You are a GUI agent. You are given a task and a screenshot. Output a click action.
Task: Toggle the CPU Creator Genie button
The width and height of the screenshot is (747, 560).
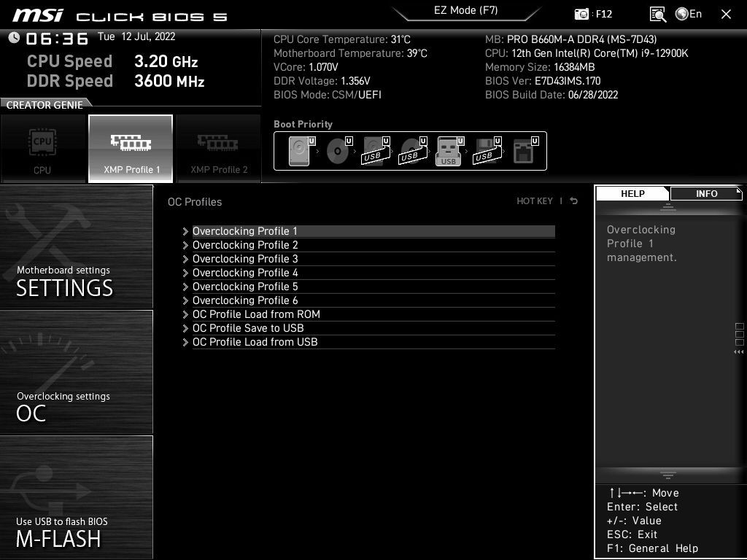click(42, 149)
